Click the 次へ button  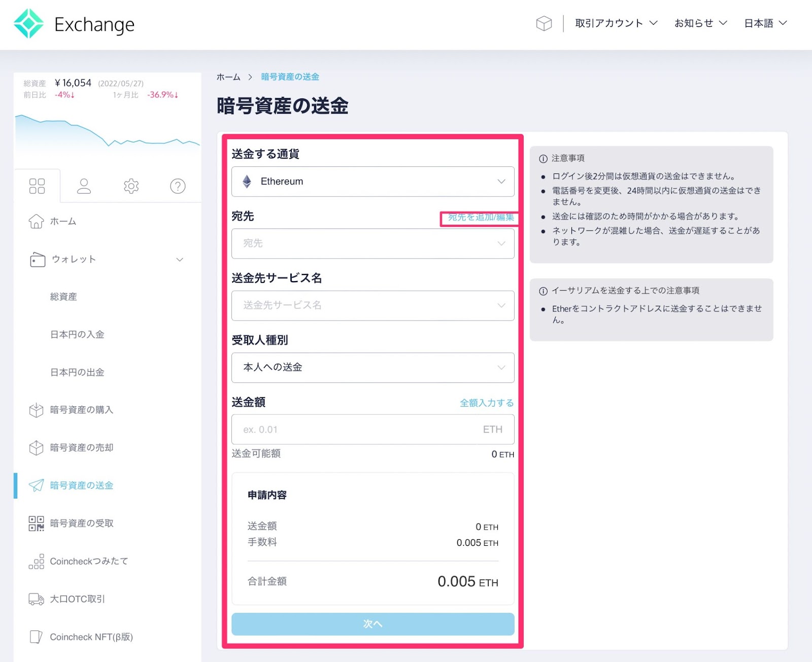pos(373,624)
